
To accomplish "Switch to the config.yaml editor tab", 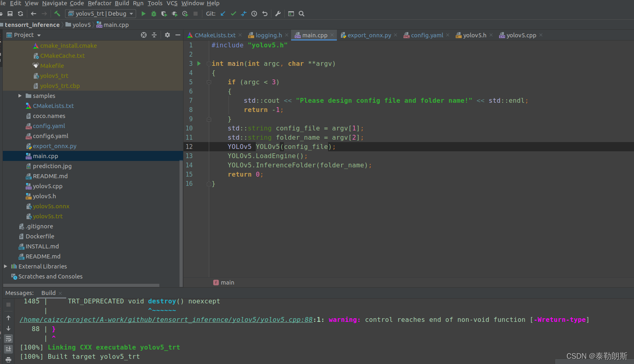I will tap(427, 35).
